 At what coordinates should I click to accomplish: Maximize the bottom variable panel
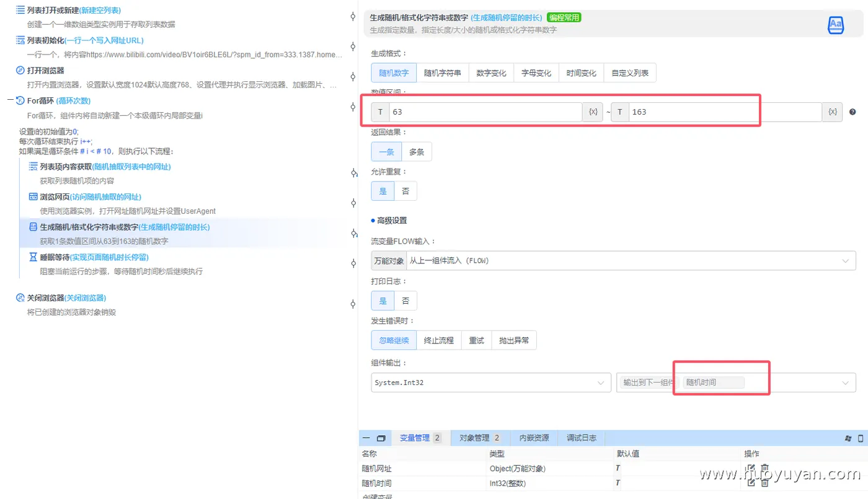point(381,438)
